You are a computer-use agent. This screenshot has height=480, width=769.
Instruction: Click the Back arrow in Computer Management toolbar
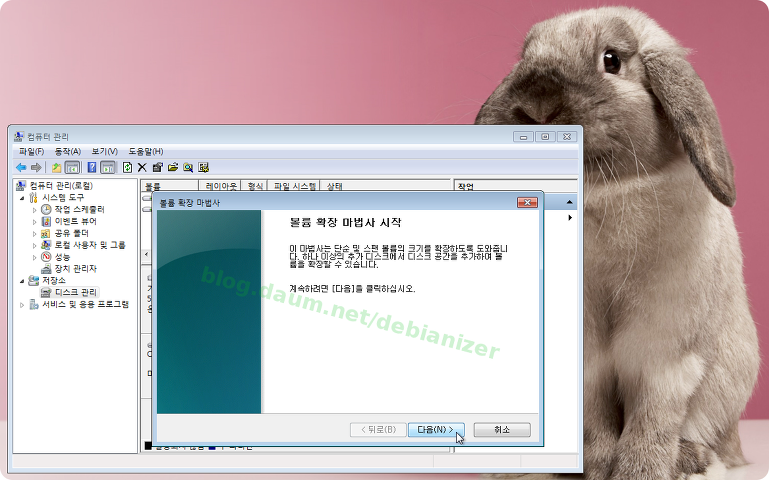click(21, 168)
